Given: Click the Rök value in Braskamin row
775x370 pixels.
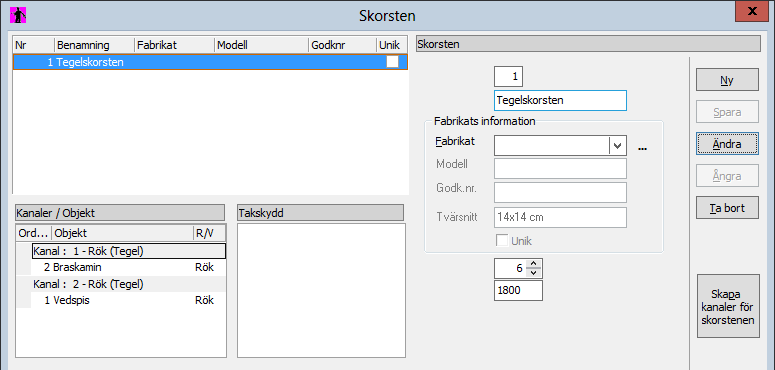Looking at the screenshot, I should click(x=204, y=267).
